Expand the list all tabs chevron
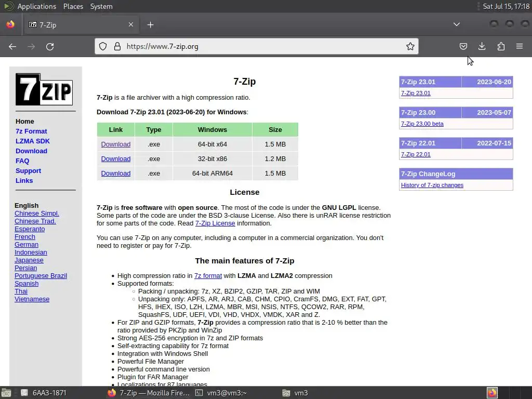 [x=457, y=24]
